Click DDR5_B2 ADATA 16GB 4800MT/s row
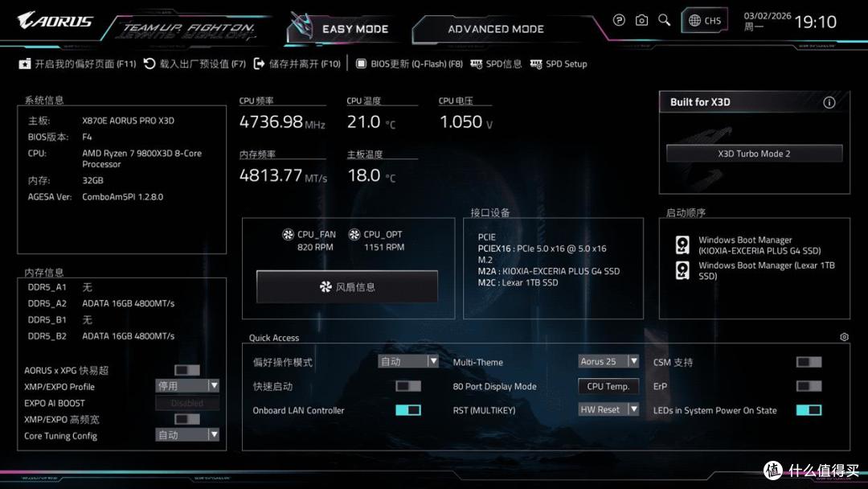The width and height of the screenshot is (868, 489). tap(101, 336)
